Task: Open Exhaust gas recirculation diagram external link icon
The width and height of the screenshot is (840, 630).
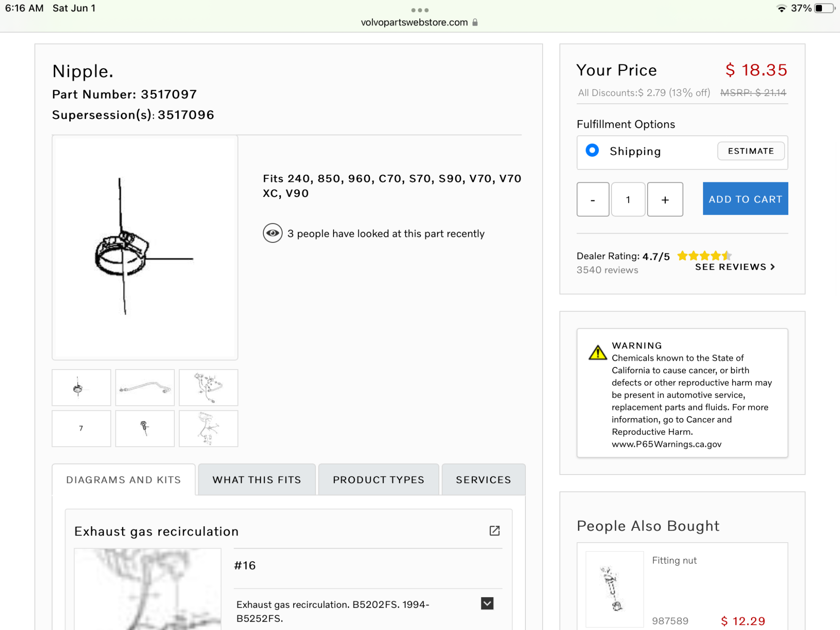Action: click(x=494, y=531)
